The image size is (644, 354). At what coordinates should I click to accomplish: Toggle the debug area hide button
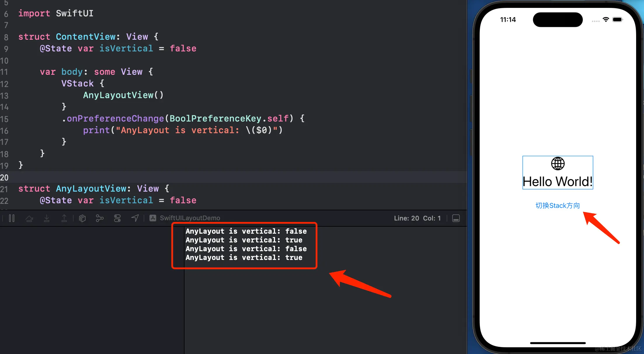click(456, 218)
